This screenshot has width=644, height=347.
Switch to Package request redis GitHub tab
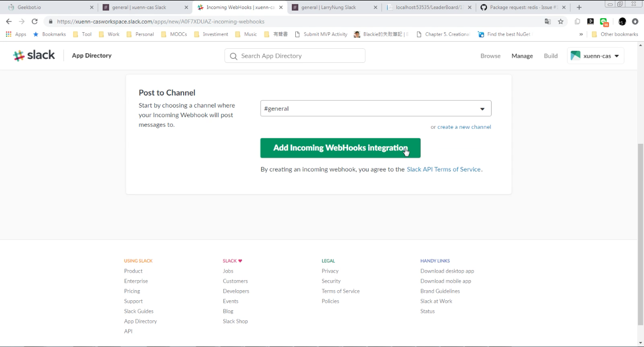tap(522, 8)
